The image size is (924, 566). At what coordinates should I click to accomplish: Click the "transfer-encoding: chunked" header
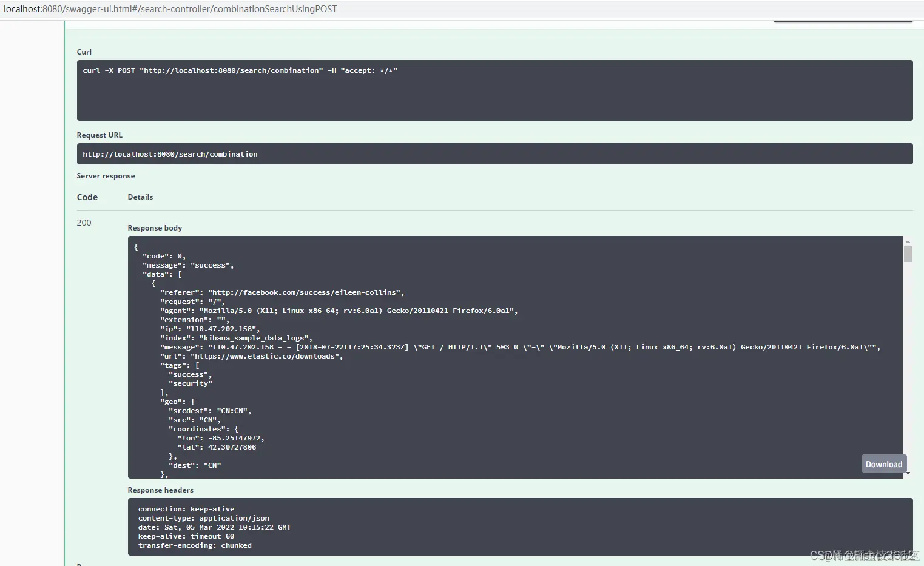[195, 545]
